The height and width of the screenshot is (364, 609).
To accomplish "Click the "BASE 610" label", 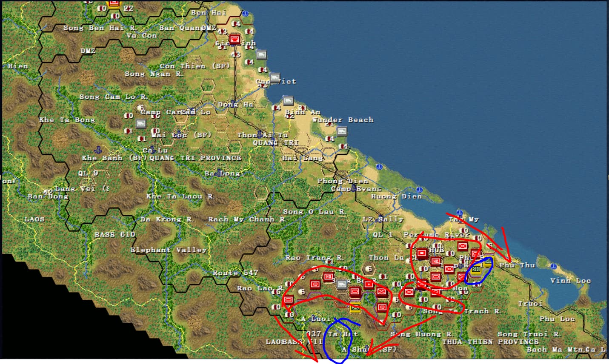I will click(x=115, y=234).
